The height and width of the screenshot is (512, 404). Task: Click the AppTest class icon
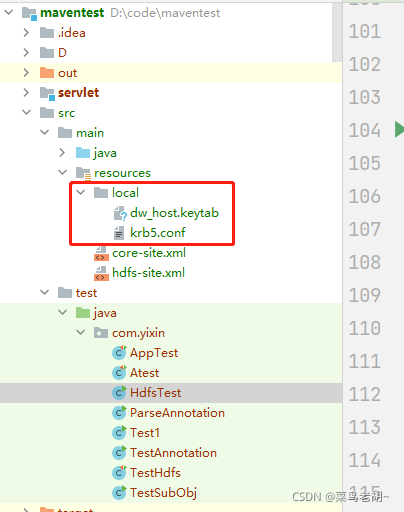tap(119, 353)
